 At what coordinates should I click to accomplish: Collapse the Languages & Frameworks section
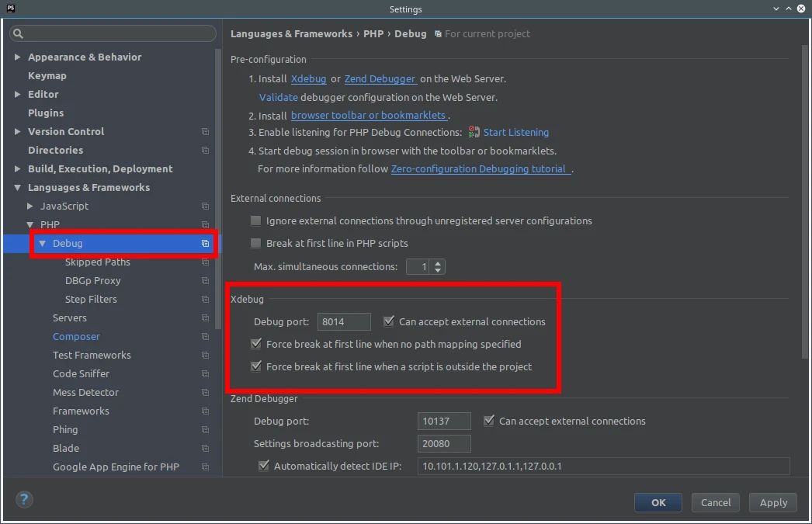(x=18, y=188)
